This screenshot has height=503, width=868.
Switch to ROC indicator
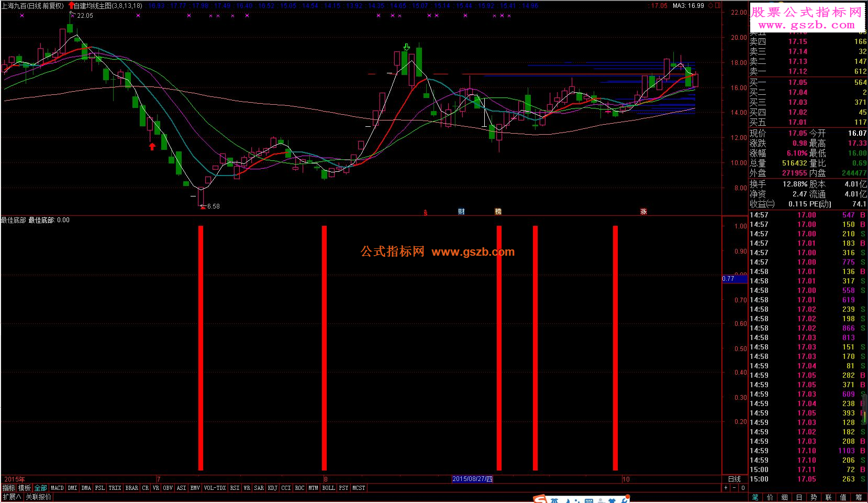point(299,488)
